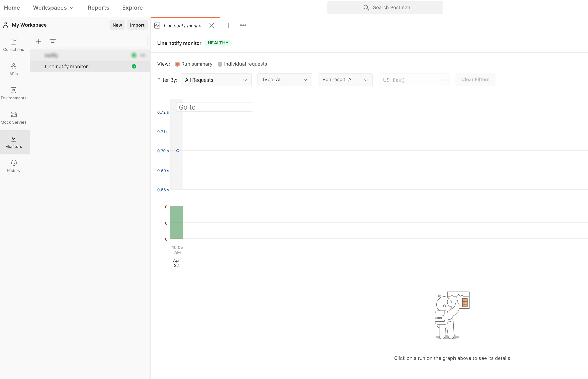Image resolution: width=588 pixels, height=379 pixels.
Task: Open the US (East) region dropdown
Action: click(x=414, y=80)
